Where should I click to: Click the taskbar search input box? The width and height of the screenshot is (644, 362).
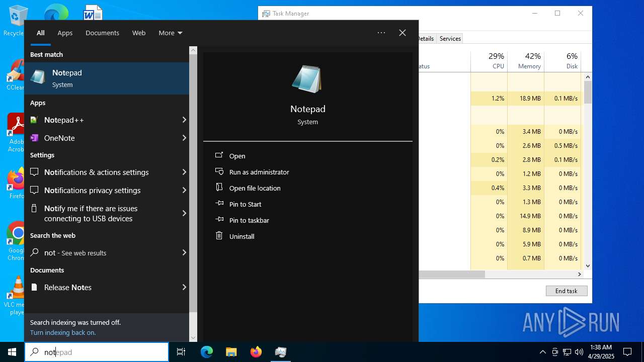coord(97,352)
